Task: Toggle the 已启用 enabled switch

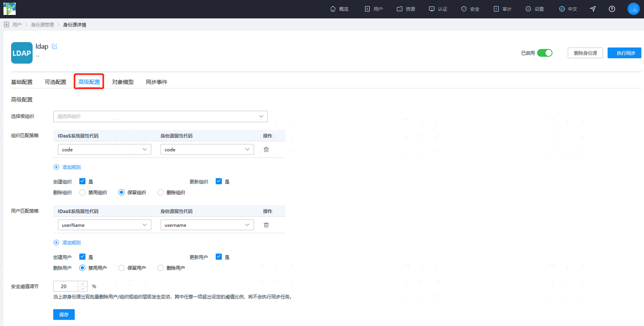Action: [545, 53]
